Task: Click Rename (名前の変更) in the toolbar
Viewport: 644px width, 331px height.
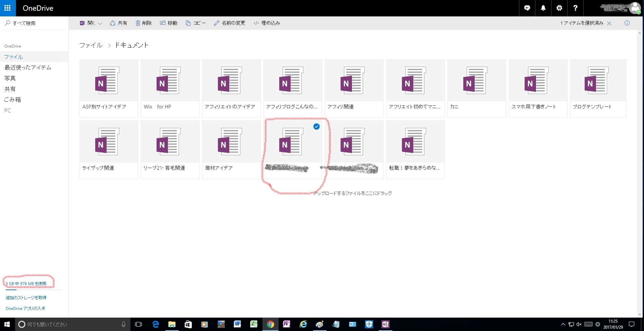Action: click(x=229, y=23)
